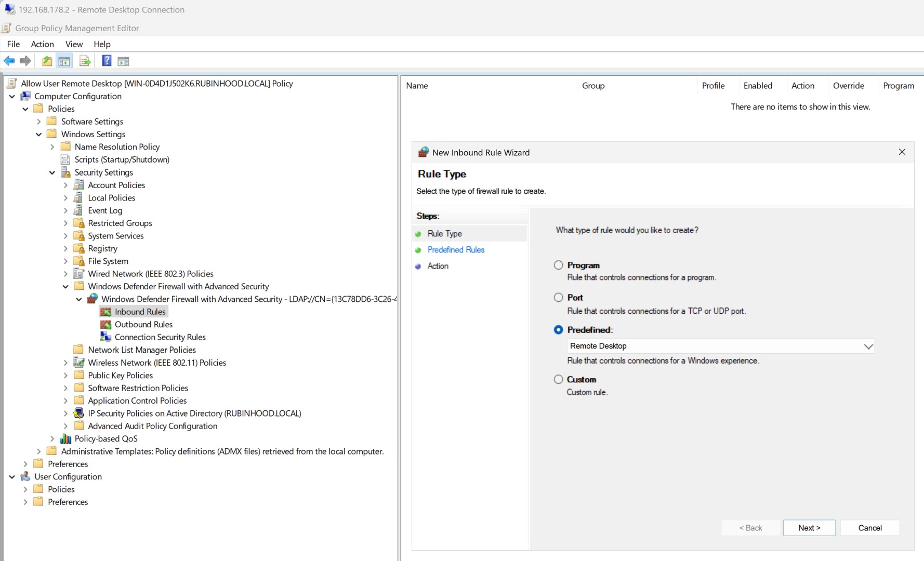
Task: Click the Scripts (Startup/Shutdown) icon
Action: (x=65, y=159)
